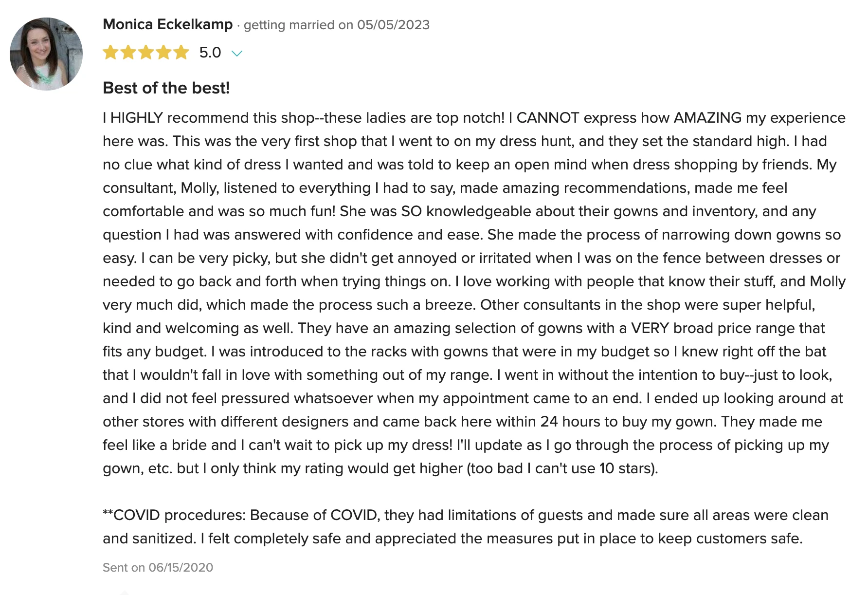The image size is (868, 595).
Task: Click the first gold rating star
Action: (x=111, y=52)
